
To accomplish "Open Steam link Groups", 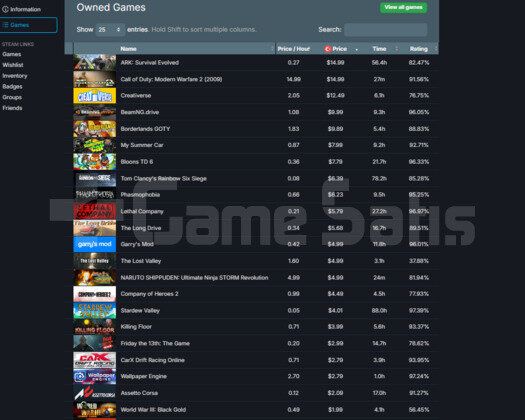I will click(x=12, y=97).
